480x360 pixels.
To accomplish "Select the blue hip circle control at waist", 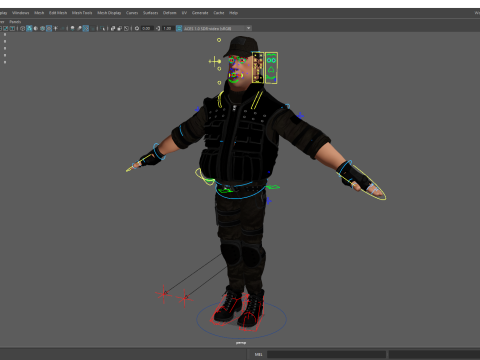I will (x=240, y=191).
